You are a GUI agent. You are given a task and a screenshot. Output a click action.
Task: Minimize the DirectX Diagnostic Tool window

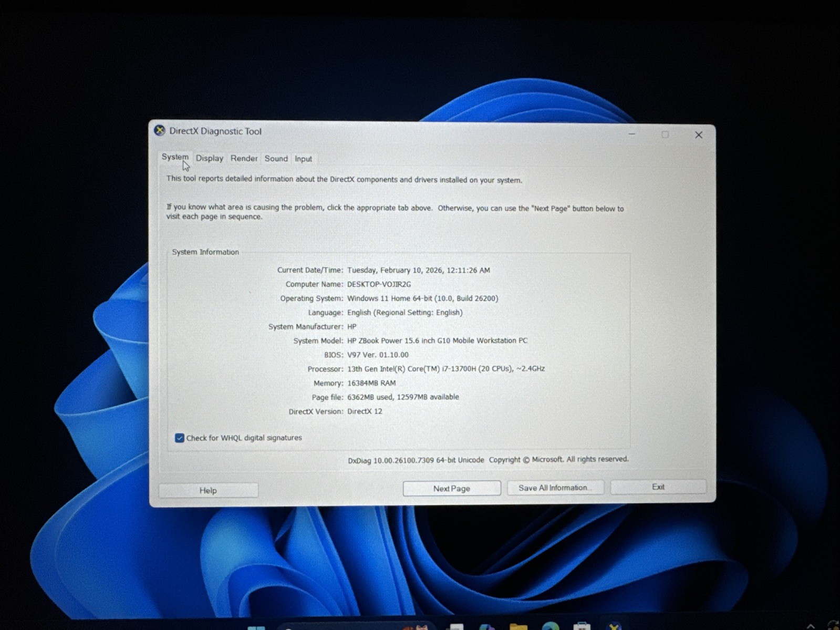(x=632, y=134)
